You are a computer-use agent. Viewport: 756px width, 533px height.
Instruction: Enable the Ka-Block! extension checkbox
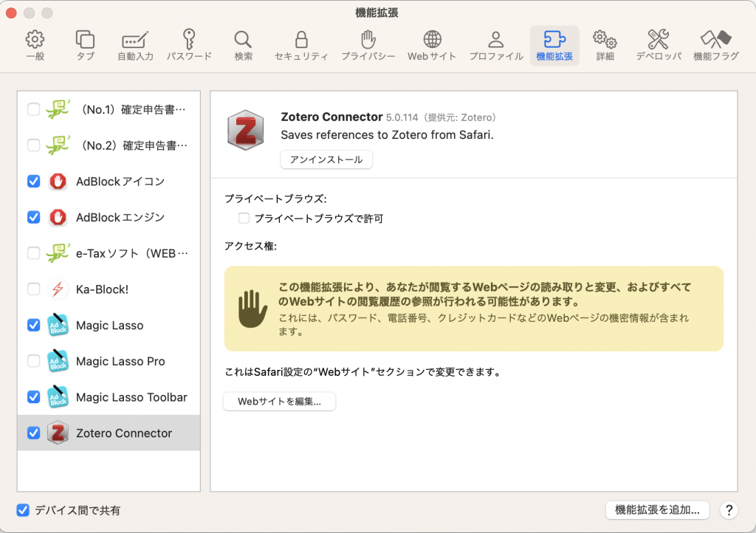point(34,289)
